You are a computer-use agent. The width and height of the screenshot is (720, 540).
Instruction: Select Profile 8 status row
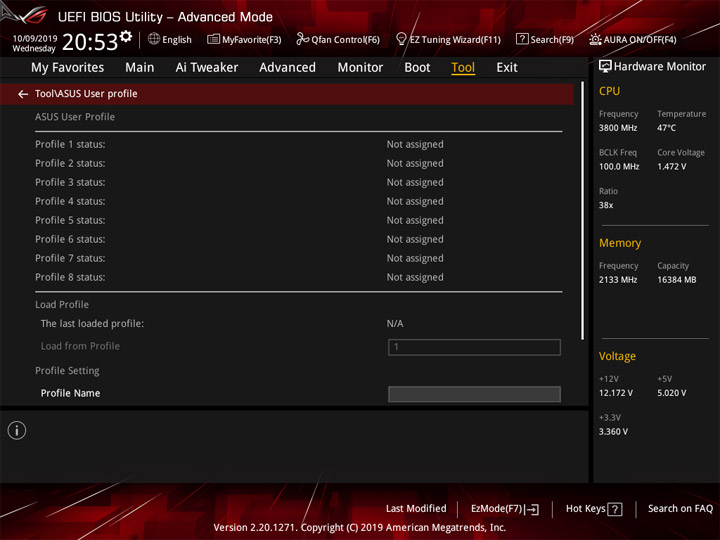point(298,277)
